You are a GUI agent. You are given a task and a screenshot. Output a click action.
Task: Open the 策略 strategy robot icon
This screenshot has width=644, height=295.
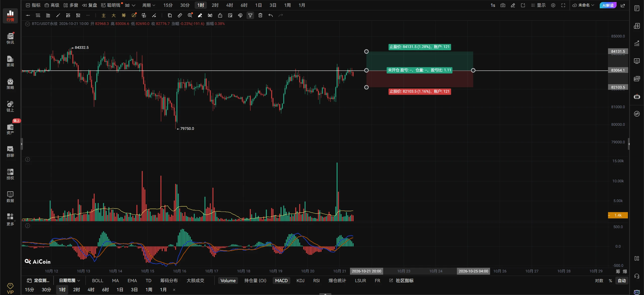(10, 84)
